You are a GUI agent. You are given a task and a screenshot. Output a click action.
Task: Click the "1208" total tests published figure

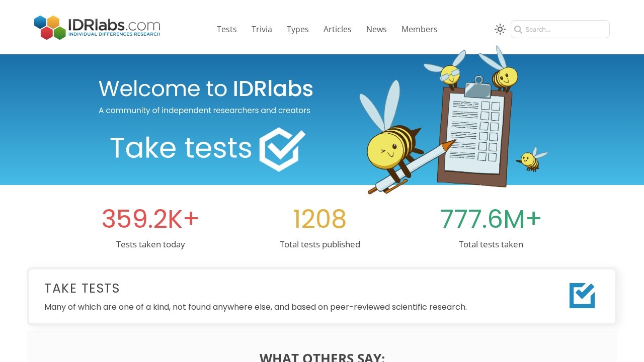pyautogui.click(x=320, y=219)
